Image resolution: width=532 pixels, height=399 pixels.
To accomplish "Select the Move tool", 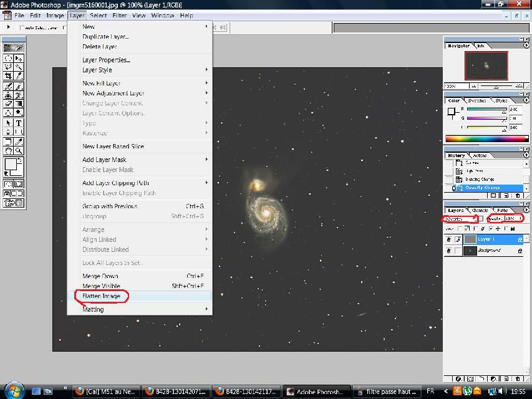I will click(19, 58).
